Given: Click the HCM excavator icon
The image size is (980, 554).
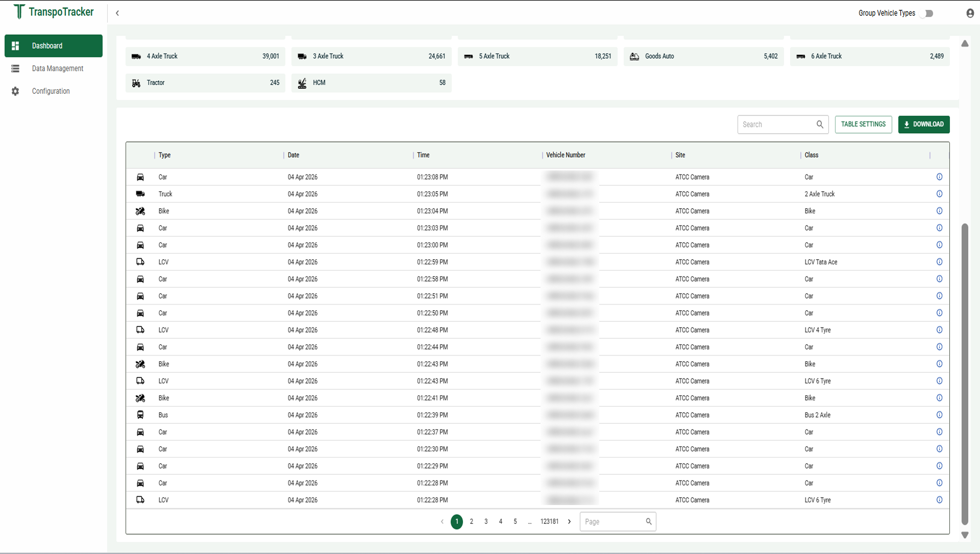Looking at the screenshot, I should click(x=302, y=83).
